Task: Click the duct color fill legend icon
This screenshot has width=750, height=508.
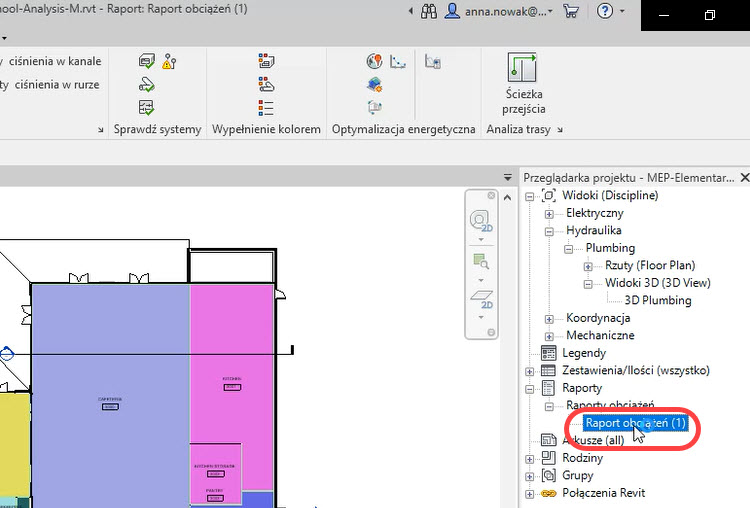Action: click(x=266, y=62)
